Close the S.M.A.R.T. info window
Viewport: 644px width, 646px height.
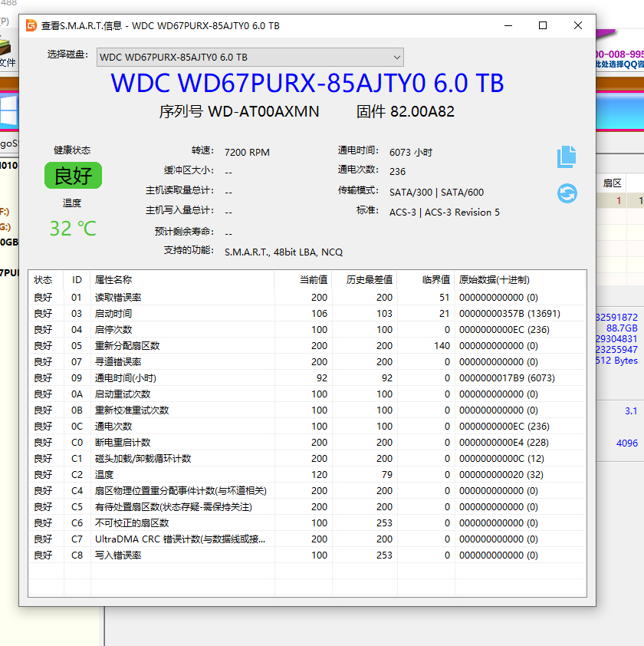(x=578, y=25)
